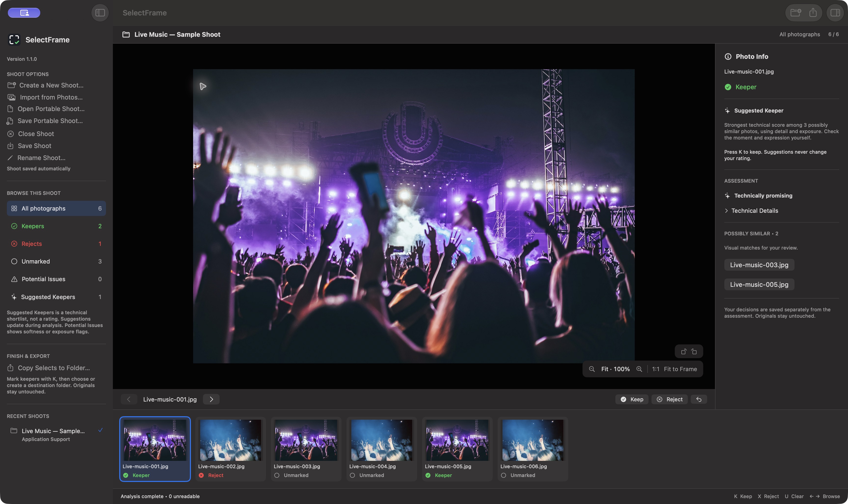This screenshot has width=848, height=504.
Task: Click the checkmark beside recent shoot Live Music
Action: pos(100,430)
